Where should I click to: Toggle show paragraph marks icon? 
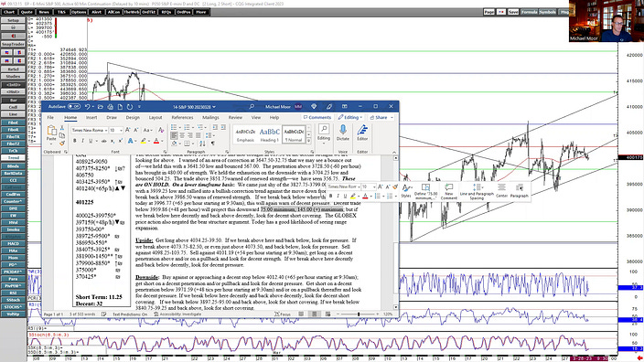click(x=213, y=144)
